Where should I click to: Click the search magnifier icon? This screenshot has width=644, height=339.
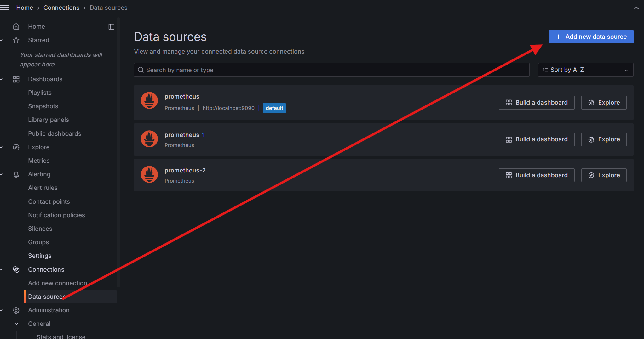coord(141,70)
